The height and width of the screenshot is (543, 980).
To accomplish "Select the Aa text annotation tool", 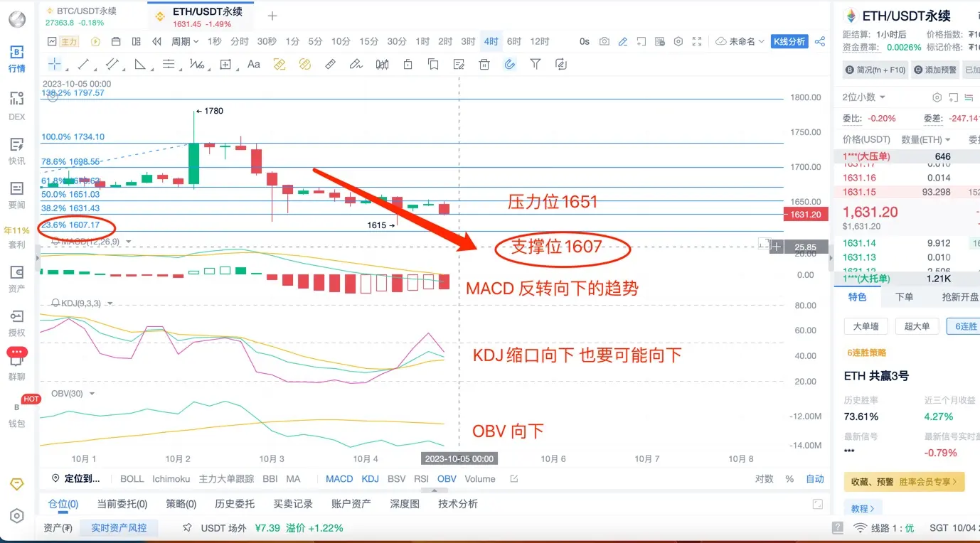I will tap(254, 64).
